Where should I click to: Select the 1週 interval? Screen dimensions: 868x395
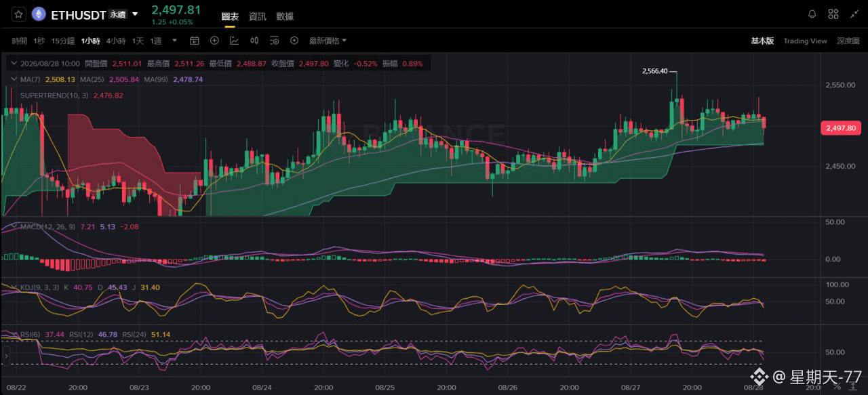point(155,41)
